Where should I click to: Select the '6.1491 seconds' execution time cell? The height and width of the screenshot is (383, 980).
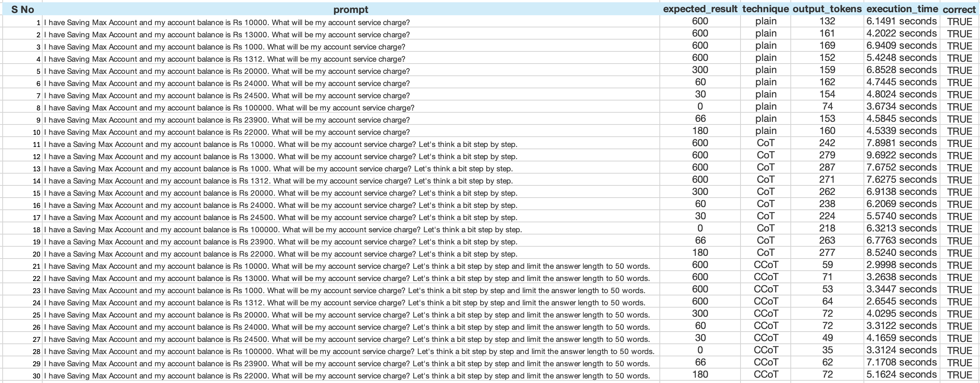point(901,21)
